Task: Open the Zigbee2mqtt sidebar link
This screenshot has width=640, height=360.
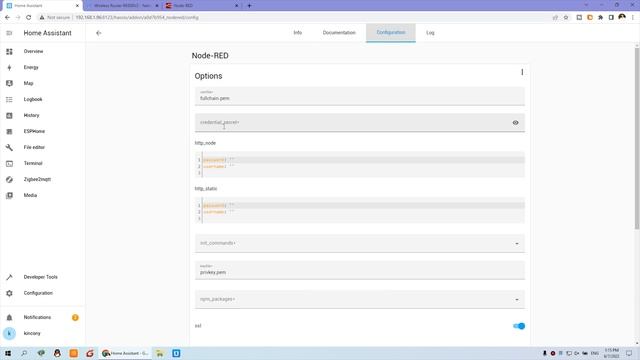Action: click(37, 180)
